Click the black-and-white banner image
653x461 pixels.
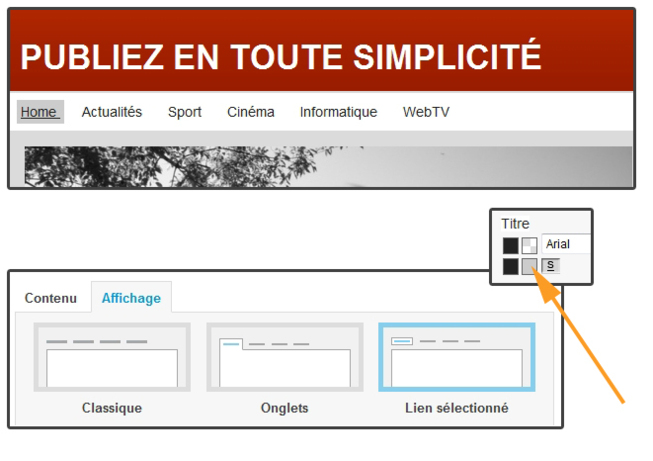pos(328,166)
